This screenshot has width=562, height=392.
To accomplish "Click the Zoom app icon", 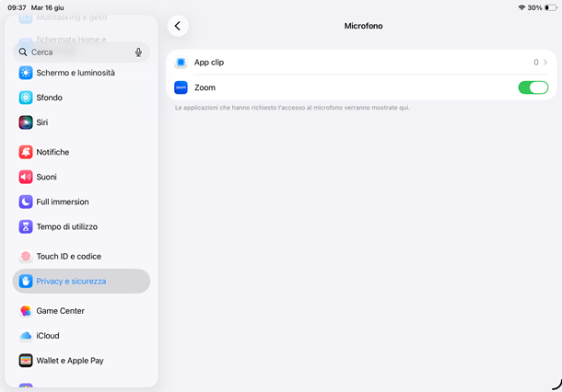I will pyautogui.click(x=181, y=87).
